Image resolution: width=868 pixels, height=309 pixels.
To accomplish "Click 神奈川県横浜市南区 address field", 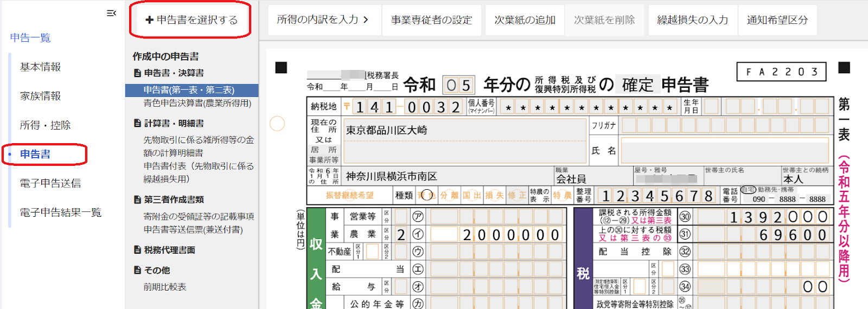I will click(449, 176).
